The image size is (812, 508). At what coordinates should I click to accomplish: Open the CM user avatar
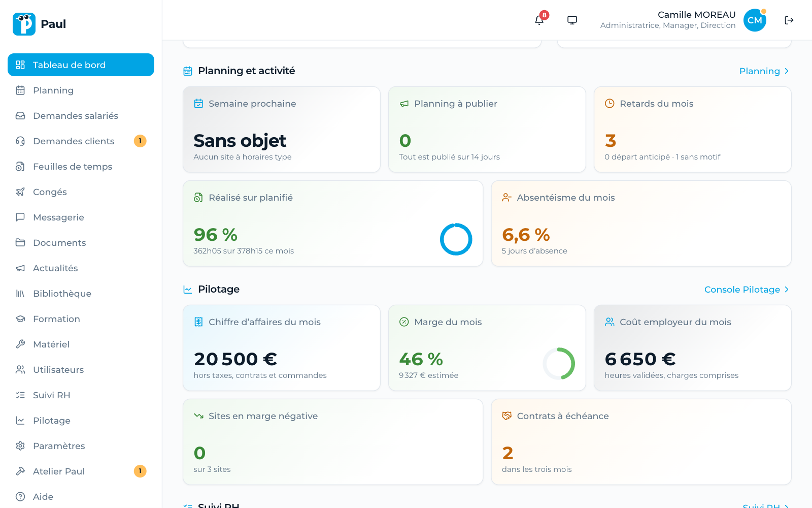(x=755, y=20)
